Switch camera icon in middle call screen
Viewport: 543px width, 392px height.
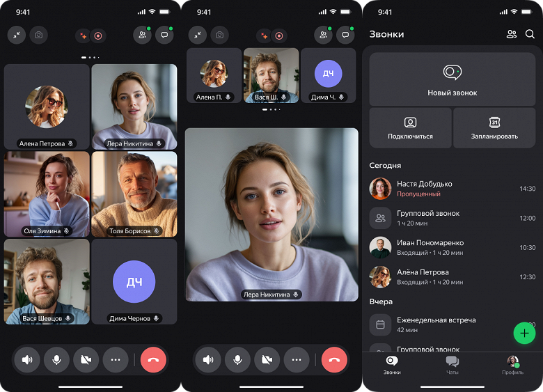tap(219, 35)
